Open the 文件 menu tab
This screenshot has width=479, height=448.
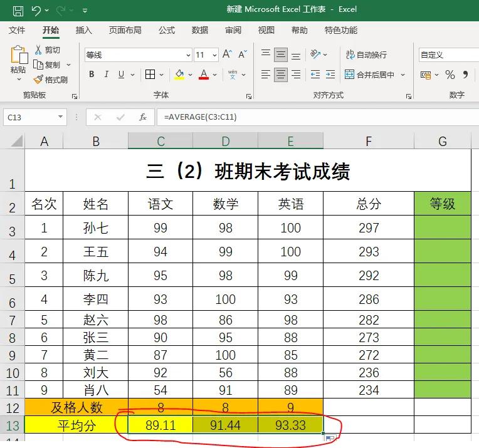pyautogui.click(x=17, y=30)
